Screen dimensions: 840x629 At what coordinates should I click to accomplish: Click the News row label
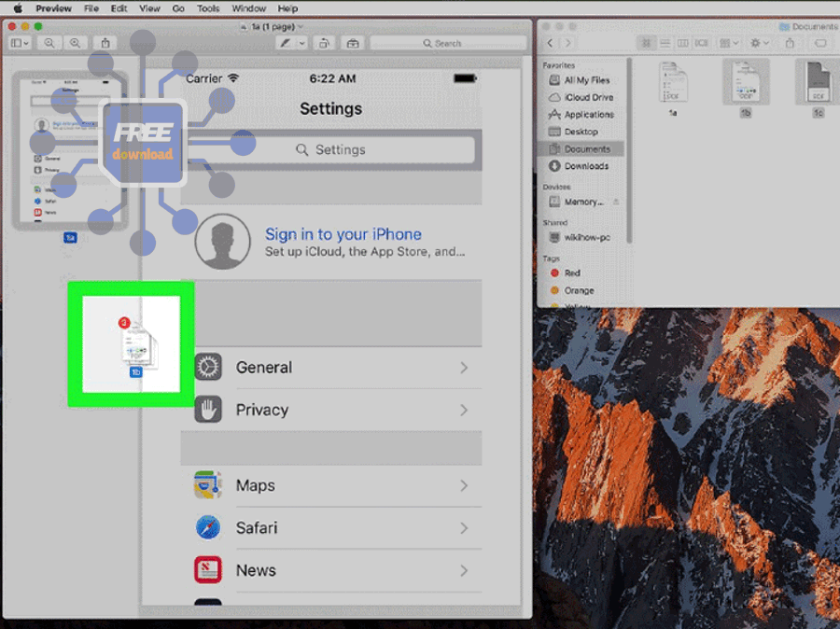point(256,570)
